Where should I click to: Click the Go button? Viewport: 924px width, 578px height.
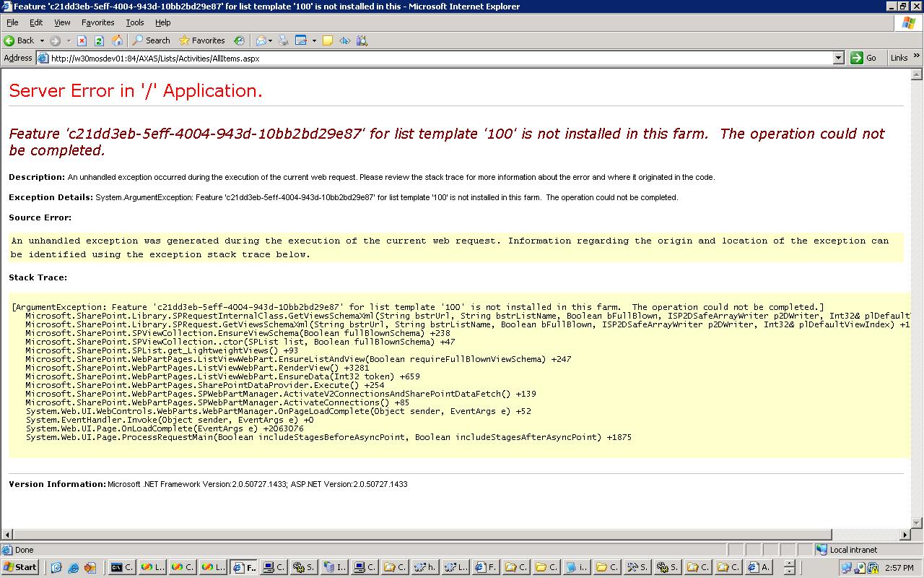coord(864,58)
